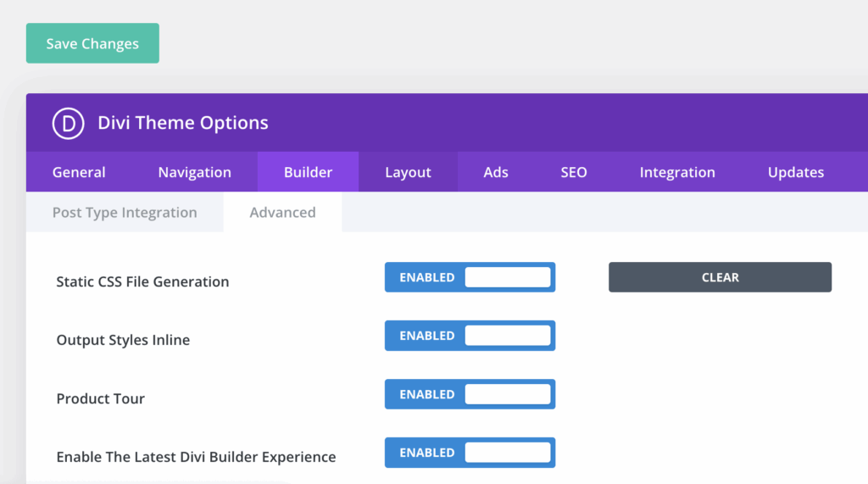868x484 pixels.
Task: Select the Advanced sub-tab
Action: pyautogui.click(x=282, y=212)
